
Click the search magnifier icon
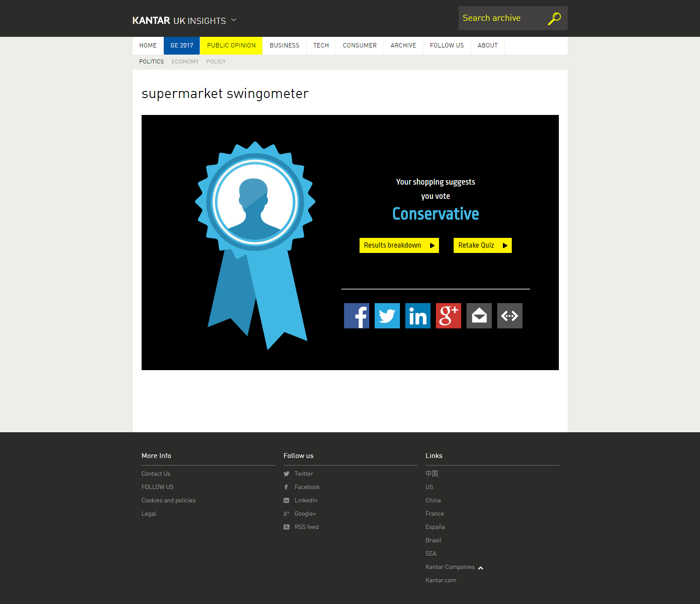554,19
